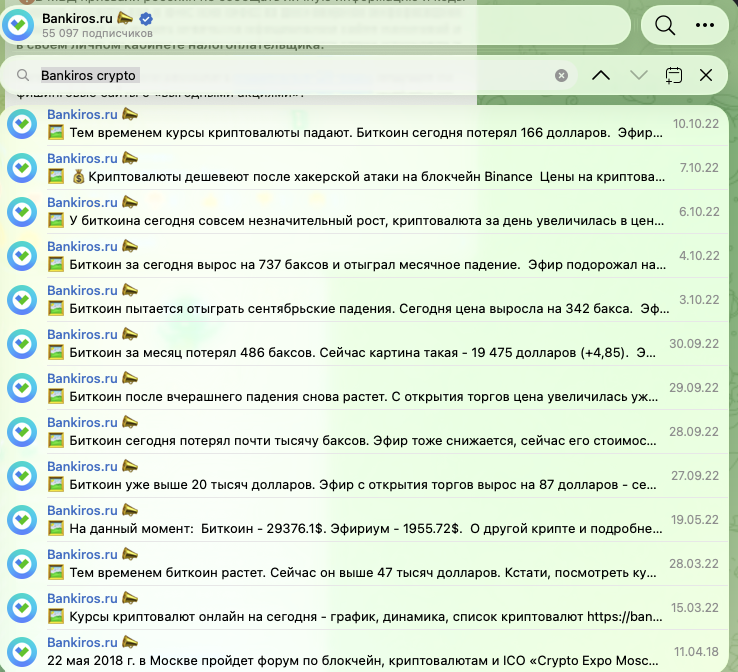The width and height of the screenshot is (738, 672).
Task: Open result 'Биткоин за месяц потерял 486 баксов'
Action: pyautogui.click(x=364, y=344)
